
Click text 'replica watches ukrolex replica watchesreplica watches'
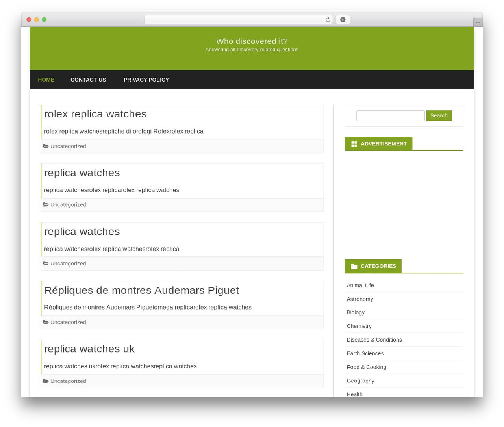click(x=120, y=366)
